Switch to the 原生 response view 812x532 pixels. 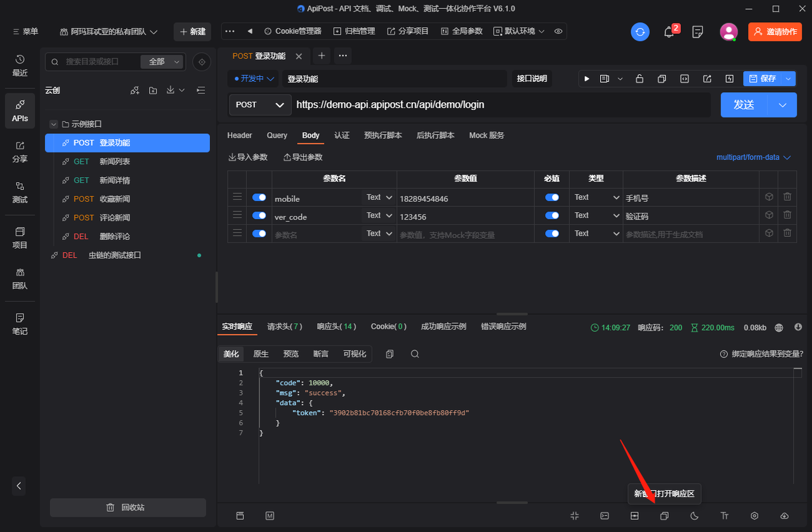tap(261, 354)
